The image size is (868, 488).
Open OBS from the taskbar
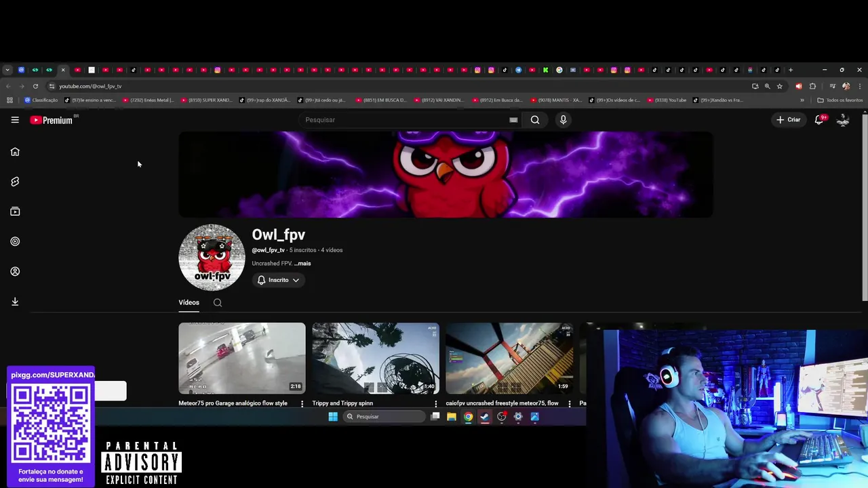tap(502, 417)
